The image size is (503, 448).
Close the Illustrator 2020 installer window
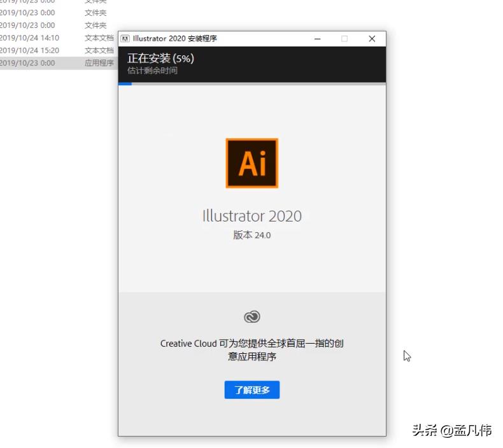tap(372, 39)
